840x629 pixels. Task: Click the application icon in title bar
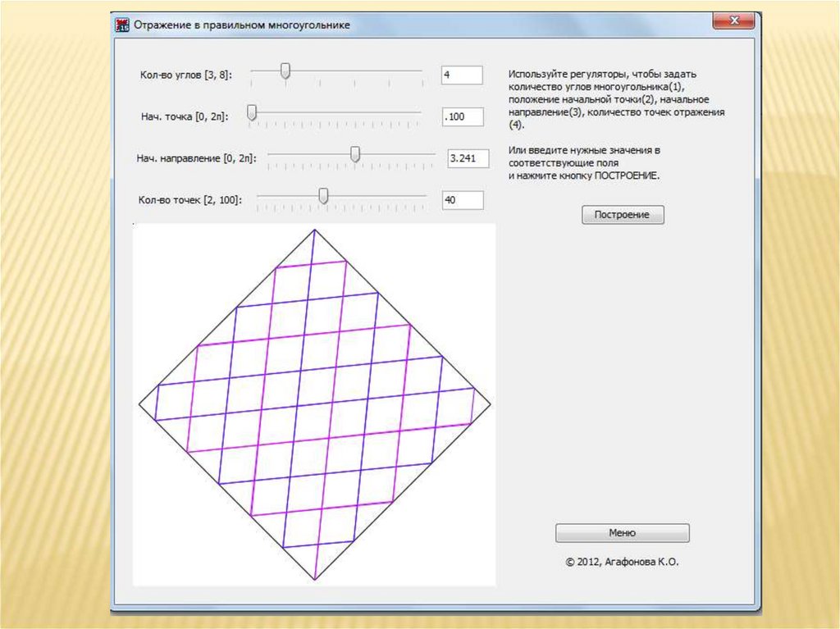point(122,25)
